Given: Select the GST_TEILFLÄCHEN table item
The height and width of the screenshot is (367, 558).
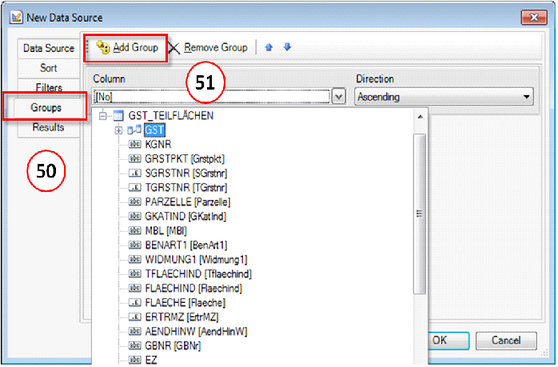Looking at the screenshot, I should [171, 116].
